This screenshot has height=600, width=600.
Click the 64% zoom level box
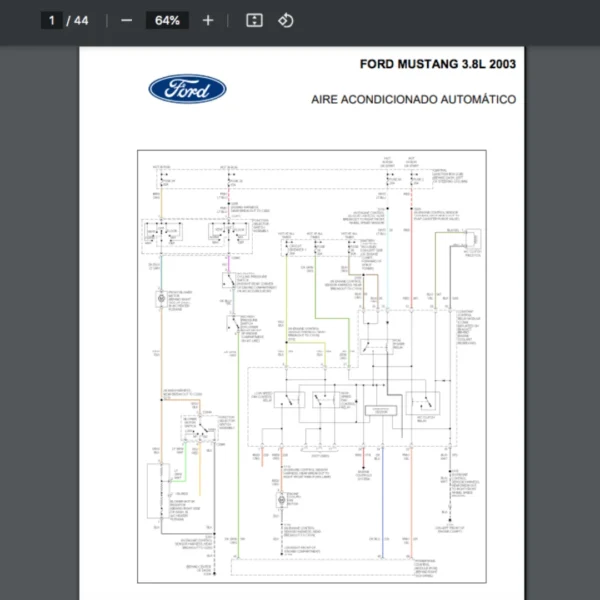tap(167, 20)
